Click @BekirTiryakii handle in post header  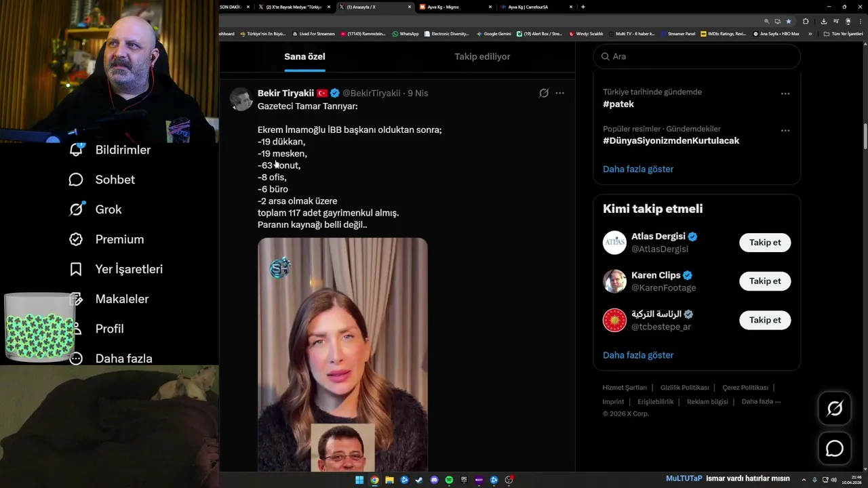[x=372, y=94]
